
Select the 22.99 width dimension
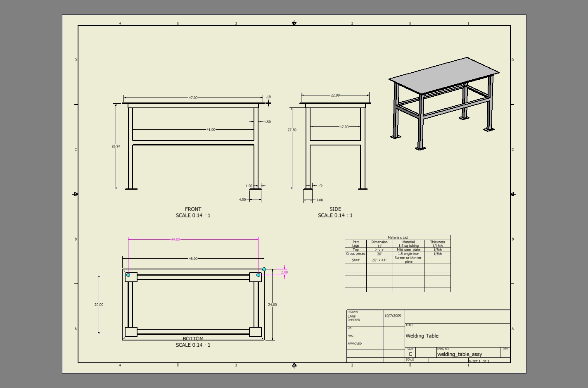pyautogui.click(x=335, y=95)
